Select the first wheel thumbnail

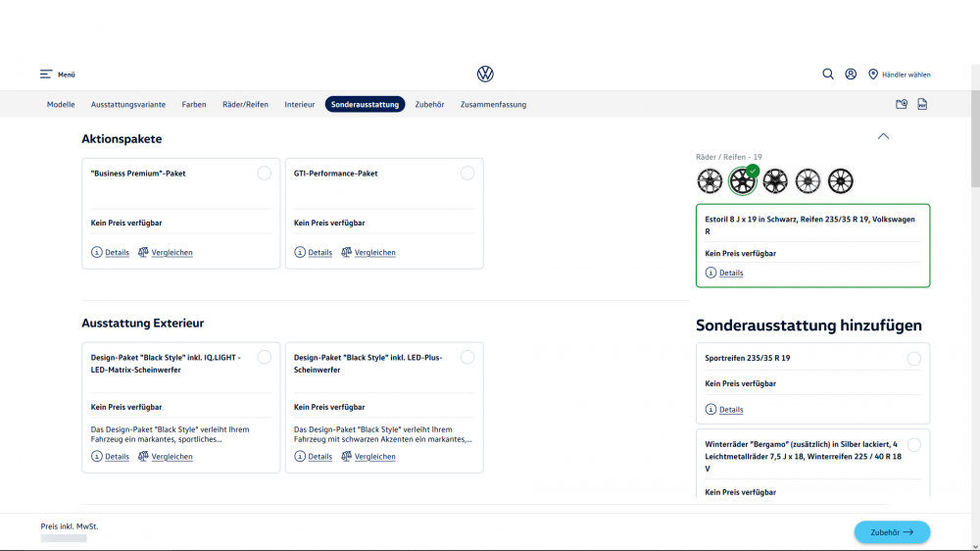[710, 180]
